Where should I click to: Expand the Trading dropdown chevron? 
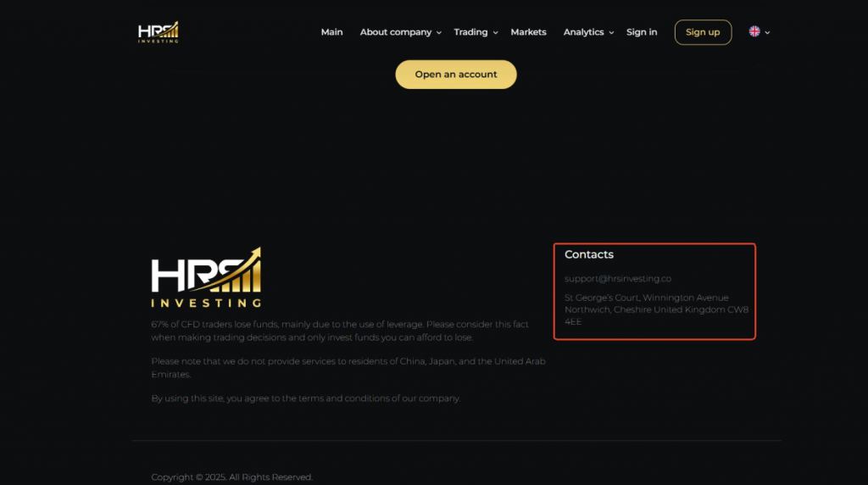[x=495, y=33]
